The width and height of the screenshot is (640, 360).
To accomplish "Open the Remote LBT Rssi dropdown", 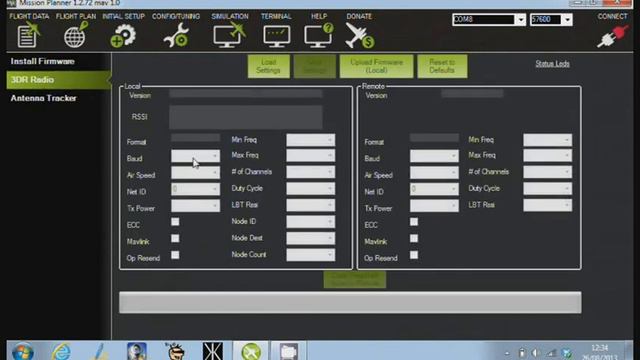I will (548, 205).
